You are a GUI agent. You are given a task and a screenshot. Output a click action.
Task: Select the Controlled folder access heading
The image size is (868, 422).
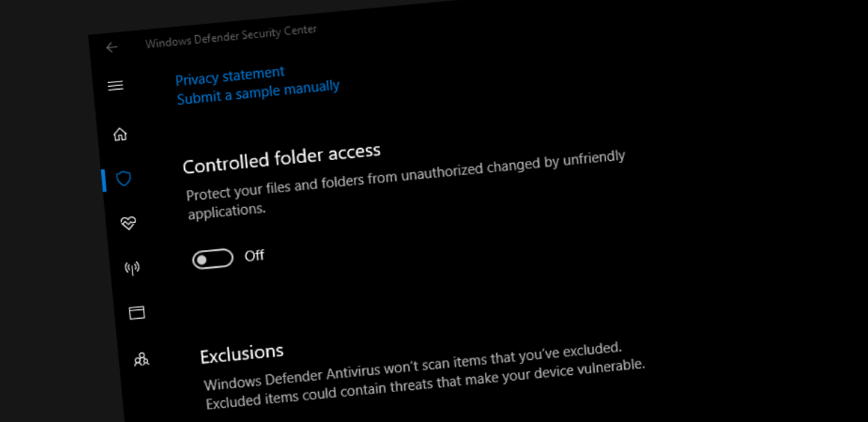[x=282, y=159]
